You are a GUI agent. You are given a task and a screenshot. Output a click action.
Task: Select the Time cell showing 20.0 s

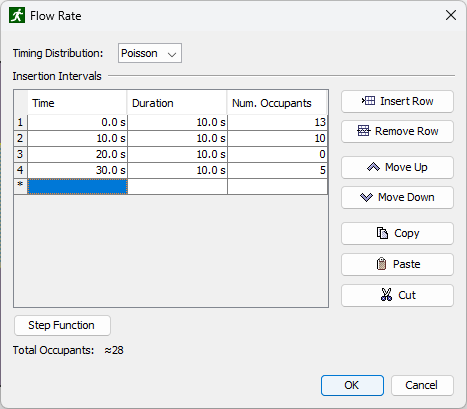[x=77, y=154]
